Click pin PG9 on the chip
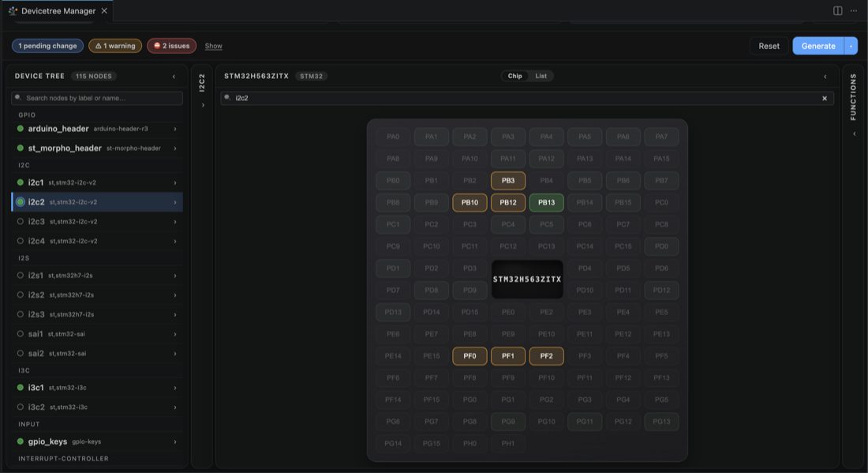The height and width of the screenshot is (473, 868). 508,422
